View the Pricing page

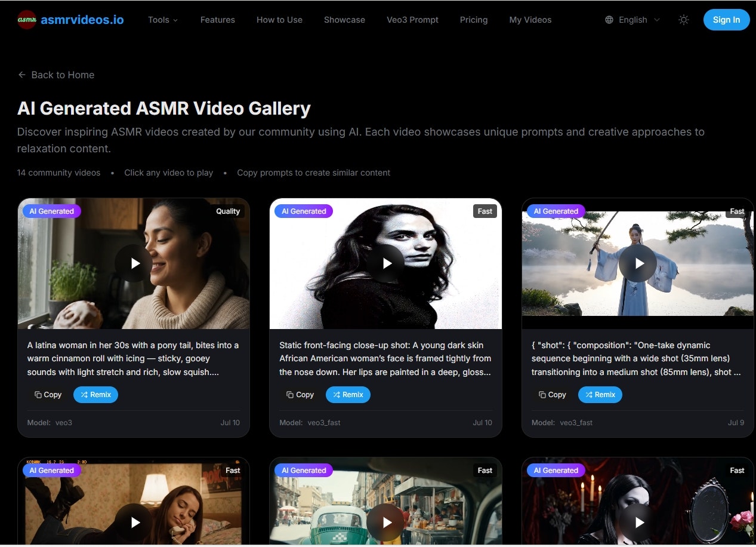point(474,20)
